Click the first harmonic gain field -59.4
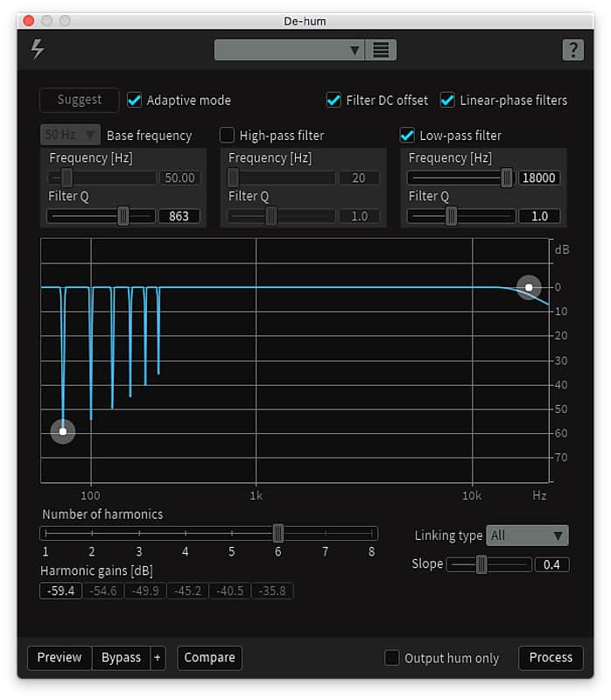 [x=60, y=591]
